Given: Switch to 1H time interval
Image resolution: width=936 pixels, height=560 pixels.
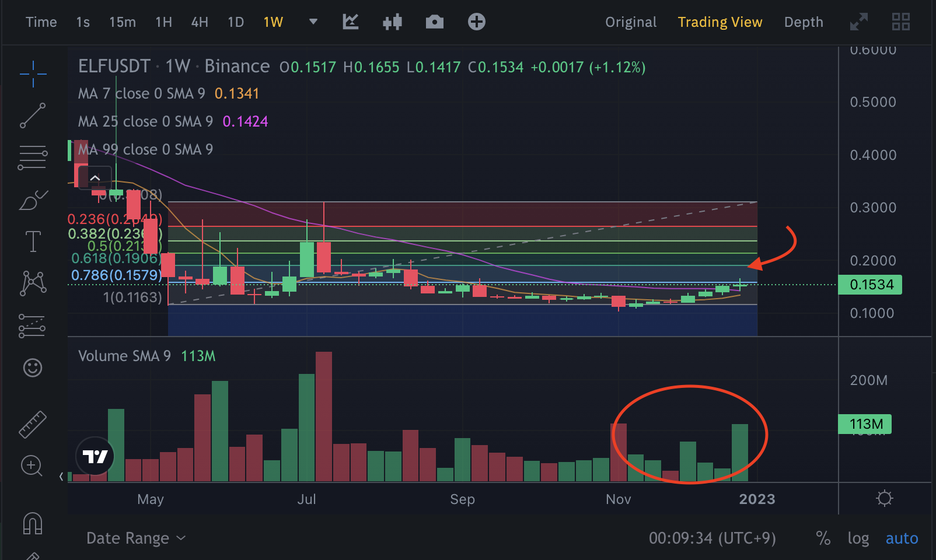Looking at the screenshot, I should [x=163, y=22].
